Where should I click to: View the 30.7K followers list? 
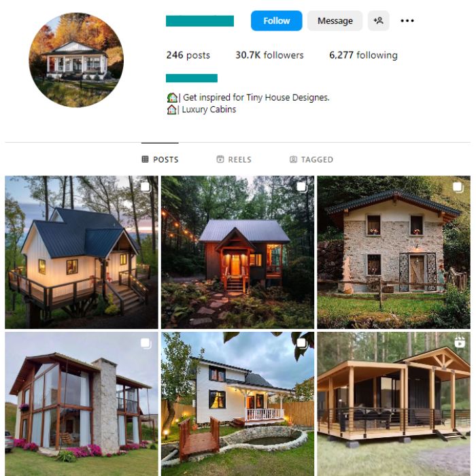[x=269, y=55]
